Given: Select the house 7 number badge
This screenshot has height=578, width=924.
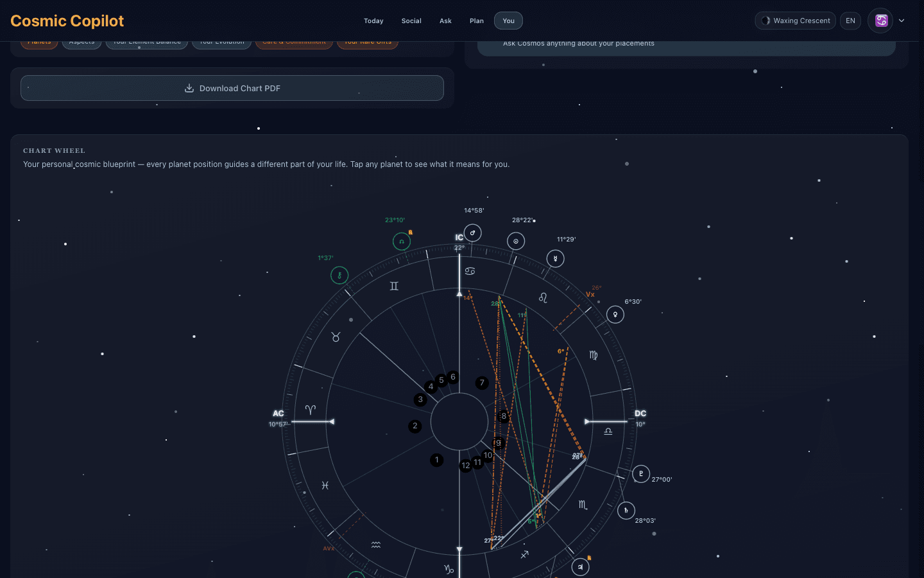Looking at the screenshot, I should click(x=482, y=383).
